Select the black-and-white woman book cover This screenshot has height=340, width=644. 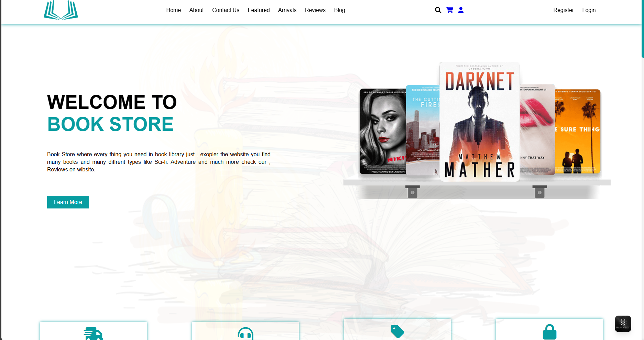coord(382,131)
